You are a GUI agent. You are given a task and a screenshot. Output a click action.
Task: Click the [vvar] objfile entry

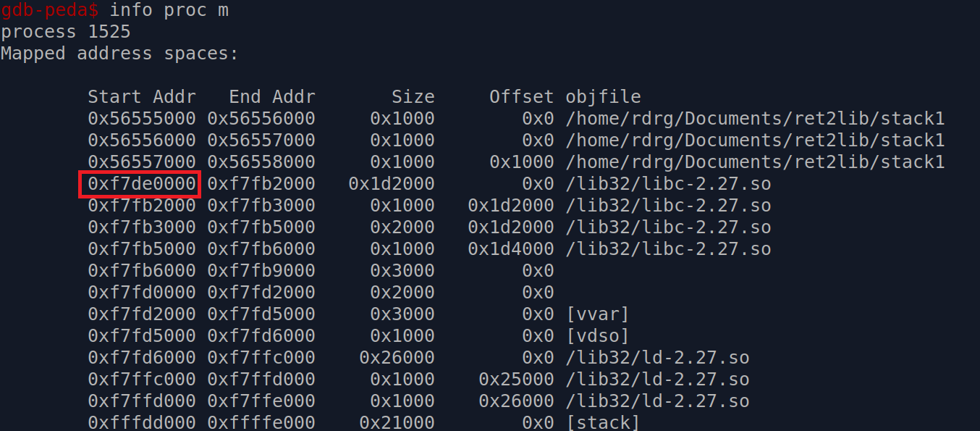[598, 314]
